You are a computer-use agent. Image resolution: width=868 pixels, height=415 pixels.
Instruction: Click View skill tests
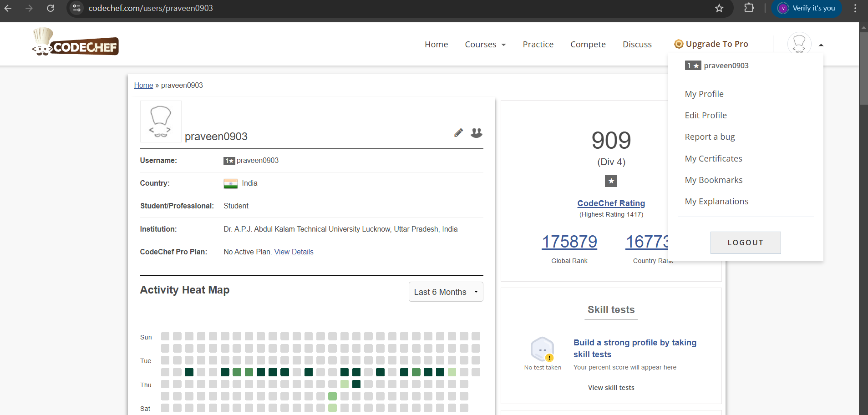611,388
